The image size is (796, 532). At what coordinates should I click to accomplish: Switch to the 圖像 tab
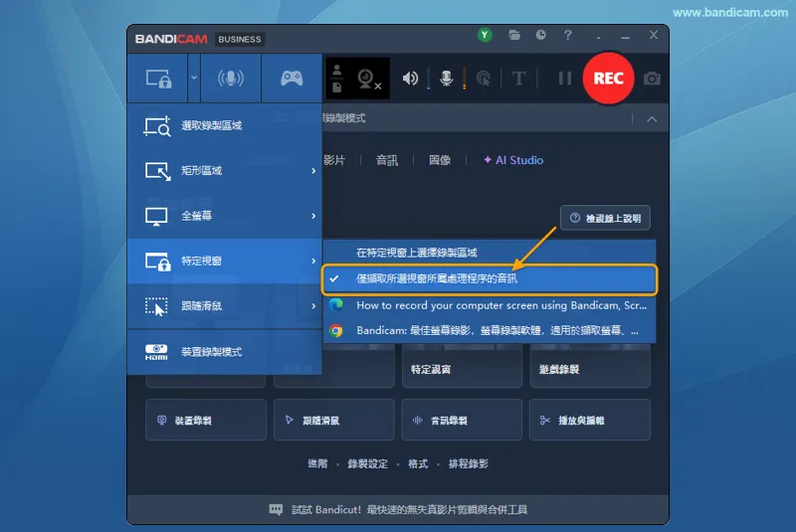click(x=440, y=160)
